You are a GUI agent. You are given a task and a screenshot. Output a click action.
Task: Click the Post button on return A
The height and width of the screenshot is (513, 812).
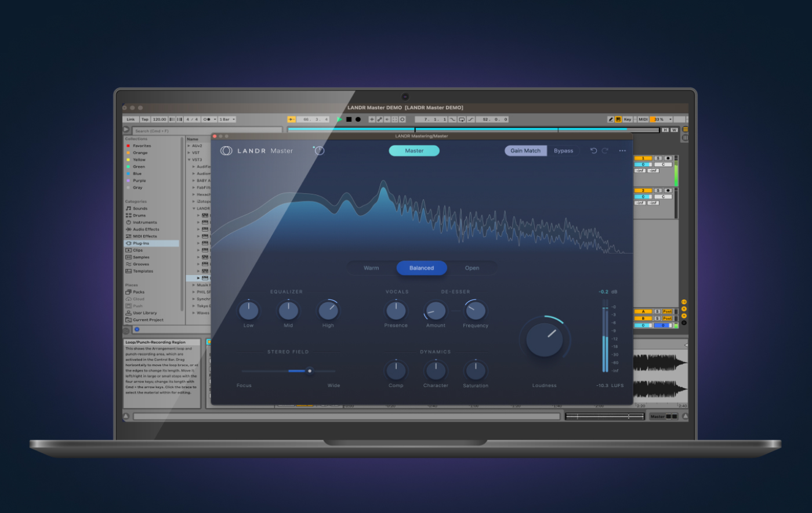(x=667, y=311)
